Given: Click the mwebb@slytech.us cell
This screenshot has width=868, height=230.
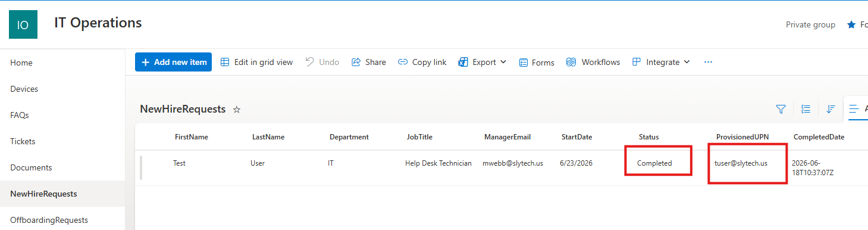Looking at the screenshot, I should point(513,163).
